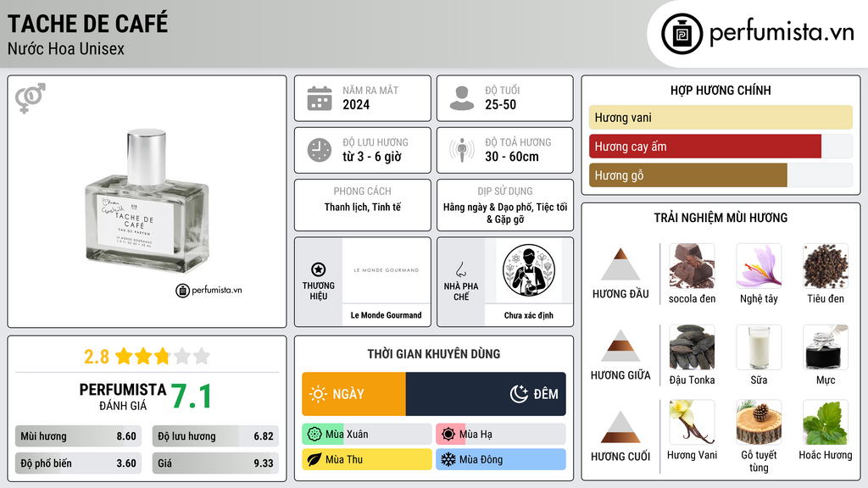Select the socola đen note image
868x488 pixels.
pyautogui.click(x=692, y=266)
